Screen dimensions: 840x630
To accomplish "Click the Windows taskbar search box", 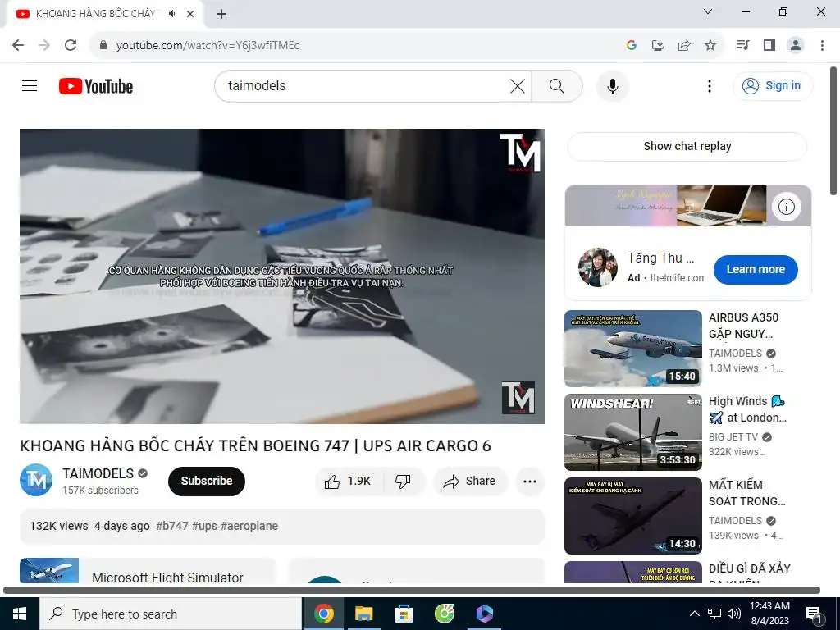I will pyautogui.click(x=171, y=614).
